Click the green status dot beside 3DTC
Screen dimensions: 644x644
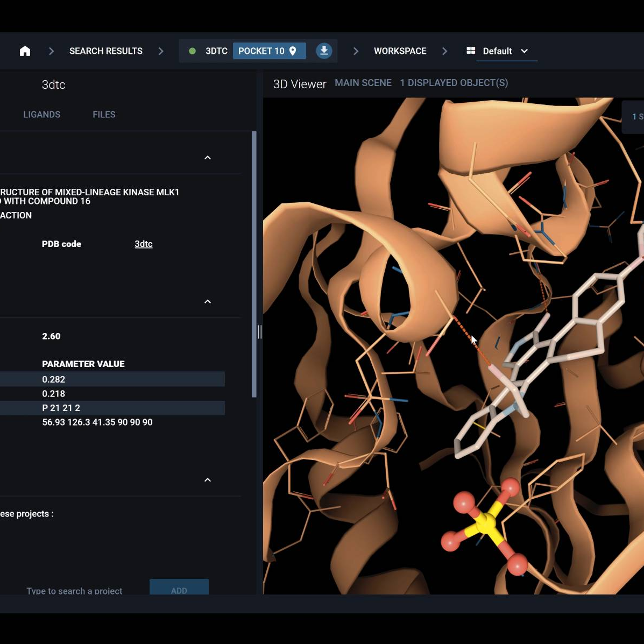(x=192, y=51)
